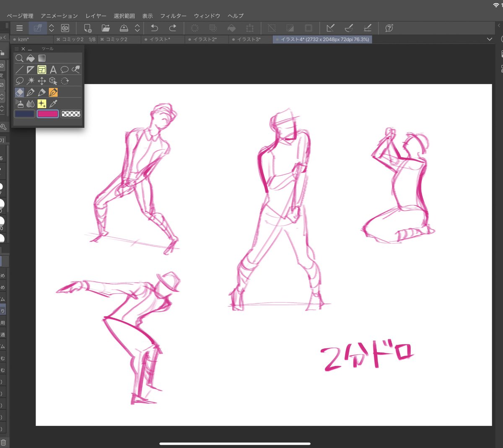This screenshot has width=503, height=448.
Task: Open the 表示 menu
Action: 148,16
